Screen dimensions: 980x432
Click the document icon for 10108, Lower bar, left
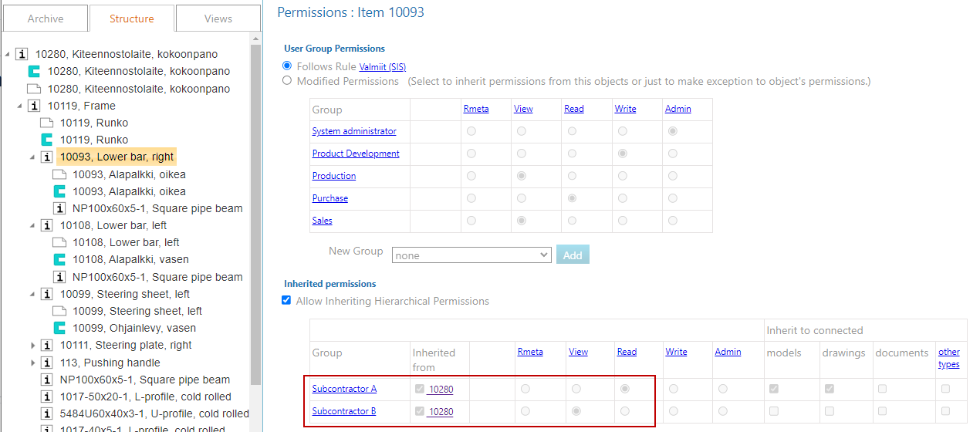coord(59,242)
